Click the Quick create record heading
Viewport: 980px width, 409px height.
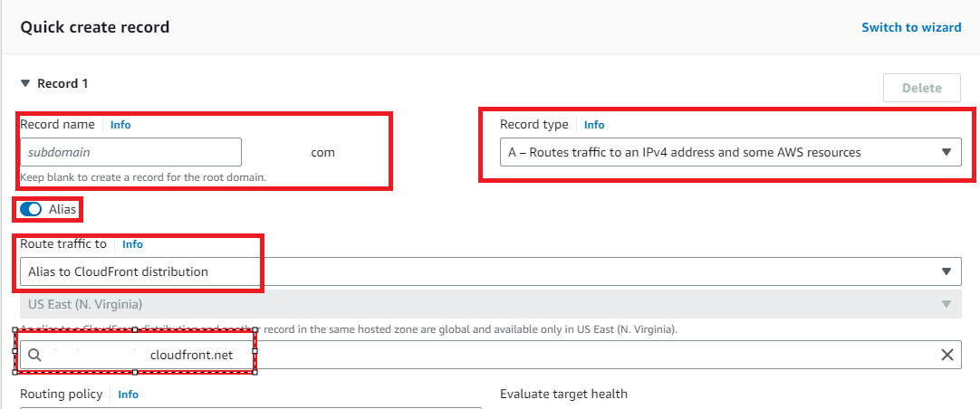pos(95,27)
